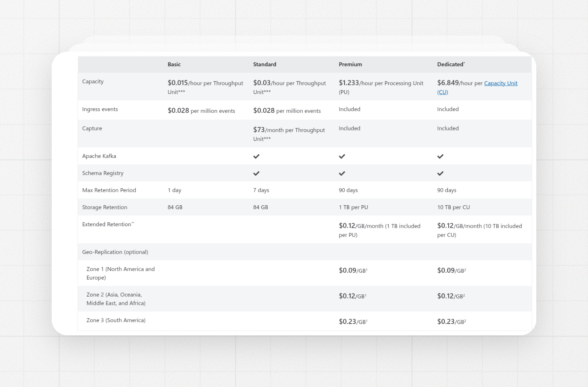Click the Basic 1 day retention value
This screenshot has height=387, width=588.
pyautogui.click(x=174, y=190)
